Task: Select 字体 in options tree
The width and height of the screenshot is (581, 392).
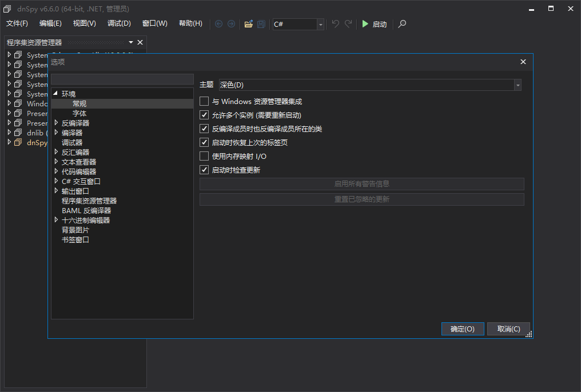Action: point(79,113)
